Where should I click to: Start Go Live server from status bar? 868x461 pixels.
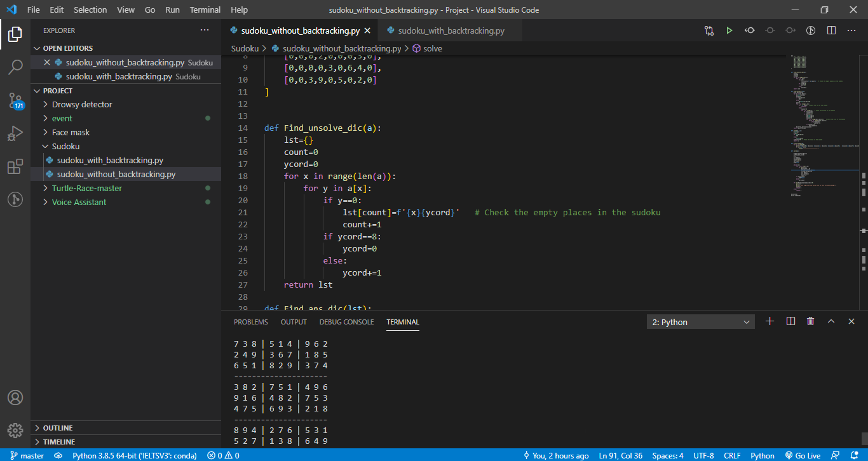coord(803,455)
